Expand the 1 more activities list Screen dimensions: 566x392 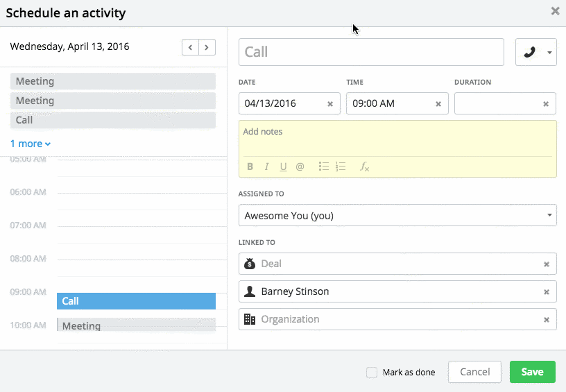tap(30, 144)
